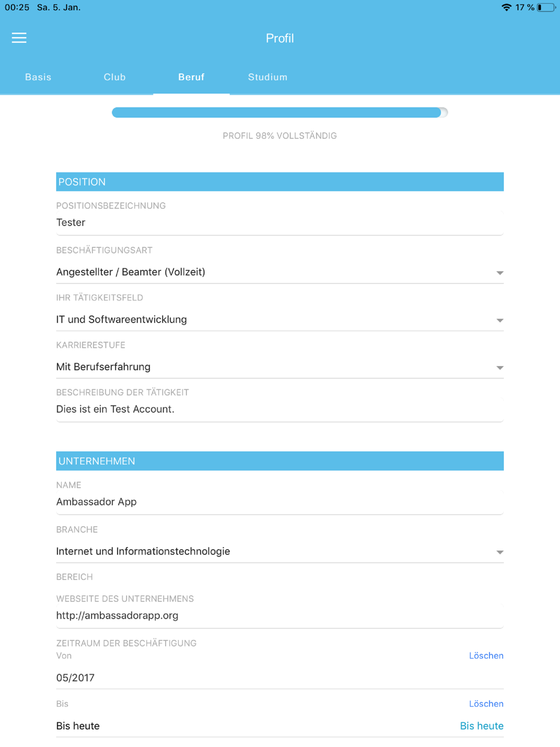Click the Löschen link for Von date
This screenshot has height=747, width=560.
[x=486, y=656]
